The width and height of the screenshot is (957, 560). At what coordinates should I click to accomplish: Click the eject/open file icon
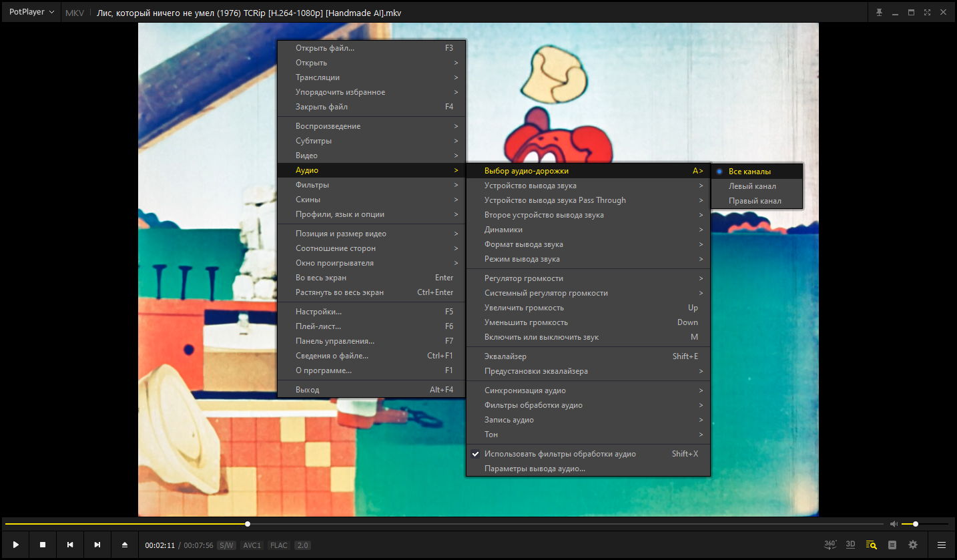pyautogui.click(x=125, y=545)
